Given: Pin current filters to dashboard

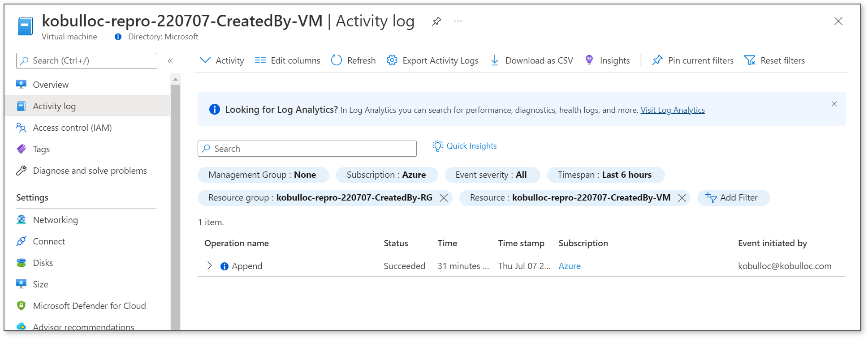Looking at the screenshot, I should [693, 60].
